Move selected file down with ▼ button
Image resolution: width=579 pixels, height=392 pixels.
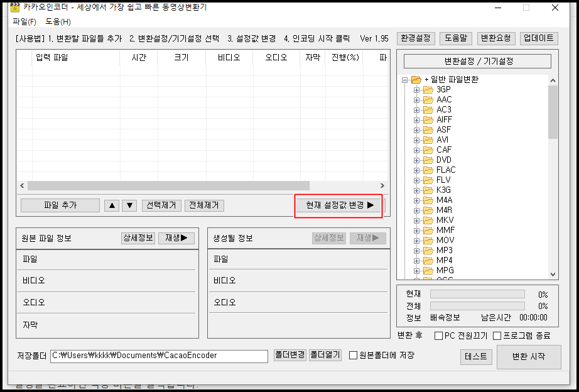(129, 205)
